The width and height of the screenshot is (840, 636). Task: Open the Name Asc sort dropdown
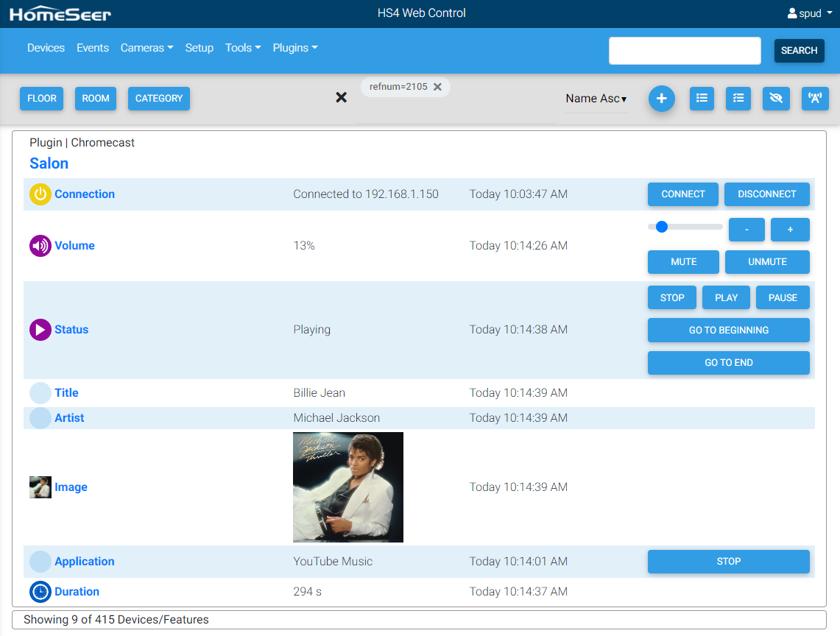pyautogui.click(x=596, y=99)
